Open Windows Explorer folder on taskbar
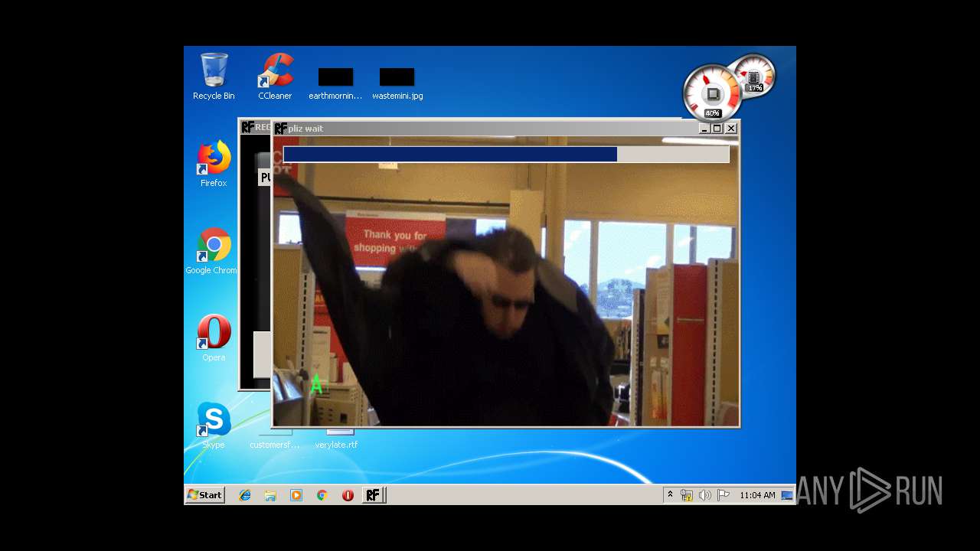980x551 pixels. (x=270, y=495)
